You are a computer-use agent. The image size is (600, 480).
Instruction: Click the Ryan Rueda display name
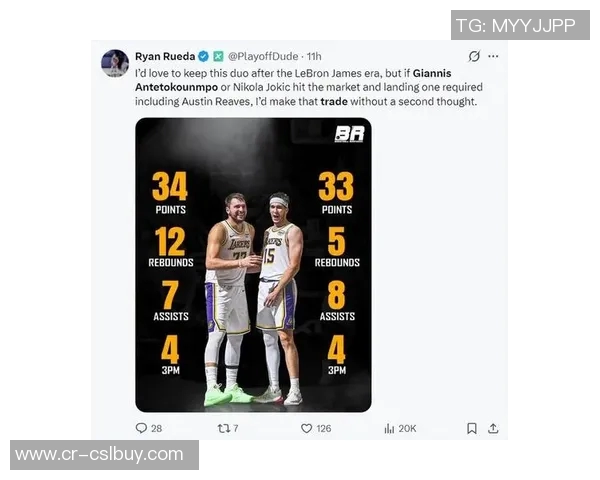click(x=165, y=56)
